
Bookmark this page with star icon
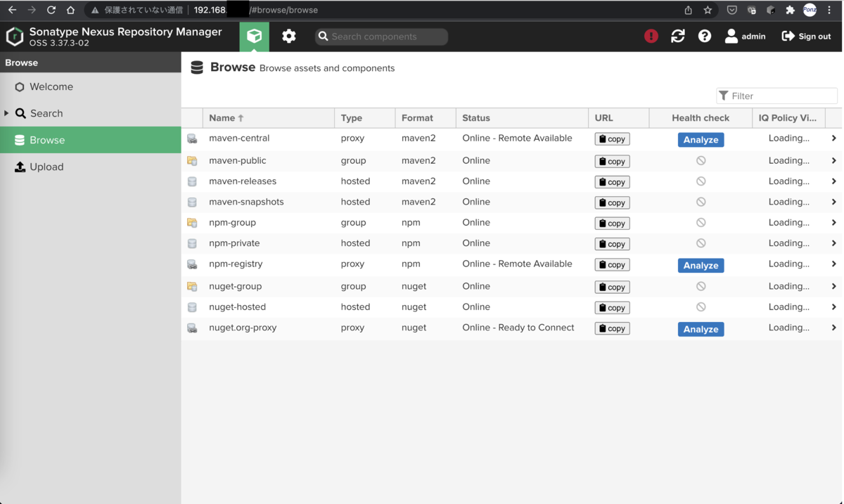point(708,10)
